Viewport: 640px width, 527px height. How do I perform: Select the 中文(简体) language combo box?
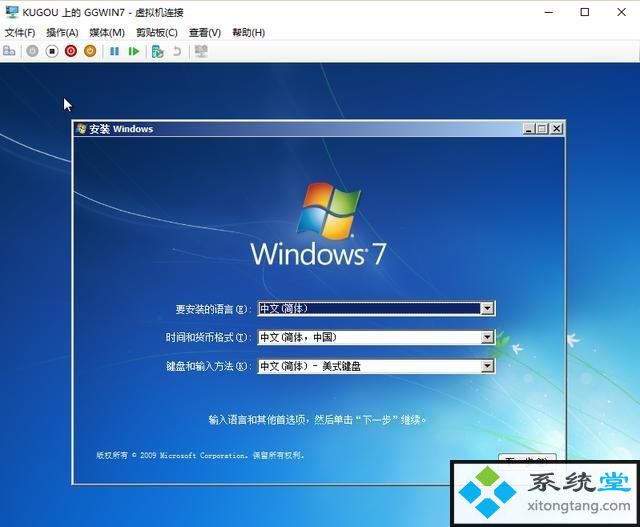(x=376, y=309)
